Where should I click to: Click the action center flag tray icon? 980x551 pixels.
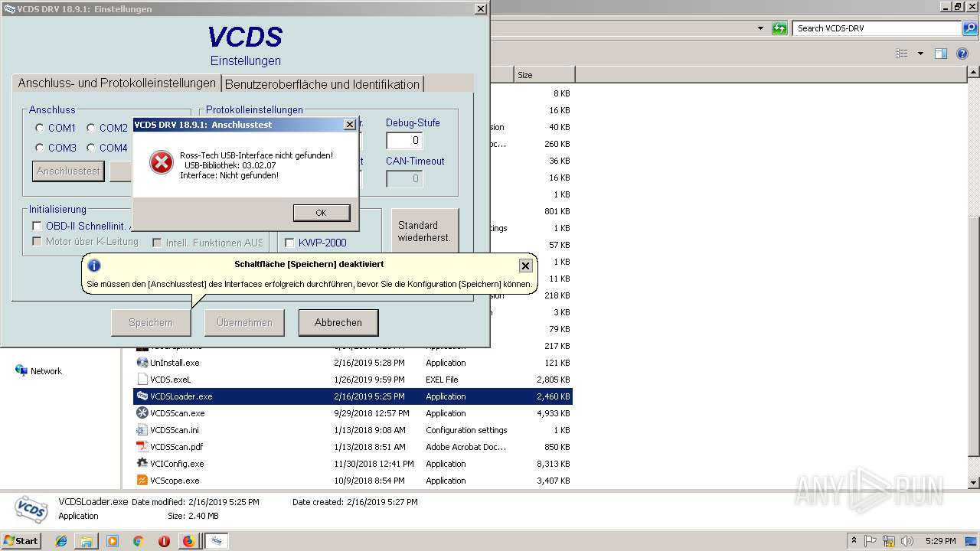click(872, 541)
